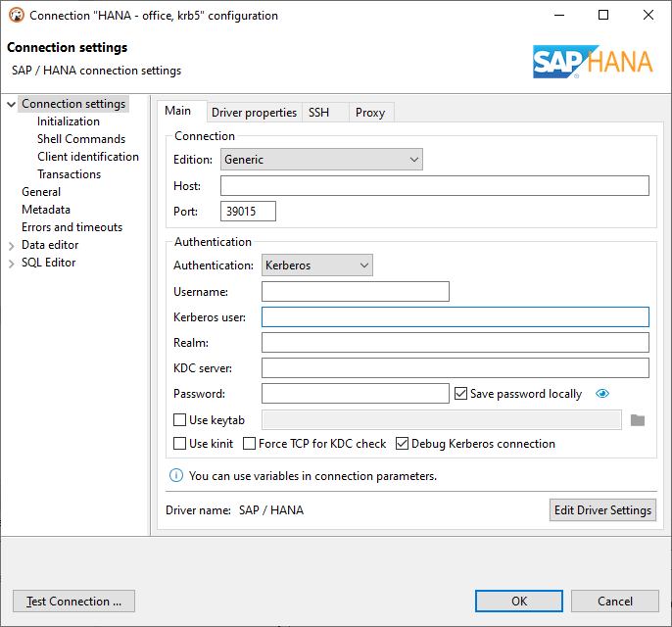Screen dimensions: 672x627
Task: Click the DBeaver application icon in title bar
Action: coord(17,16)
